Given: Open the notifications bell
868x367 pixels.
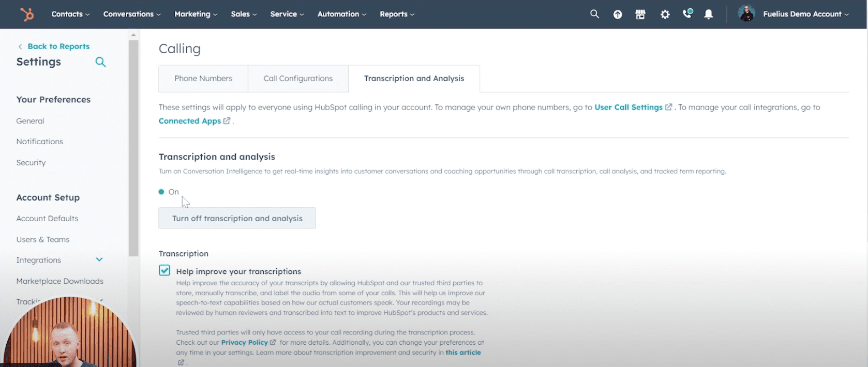Looking at the screenshot, I should click(x=708, y=14).
